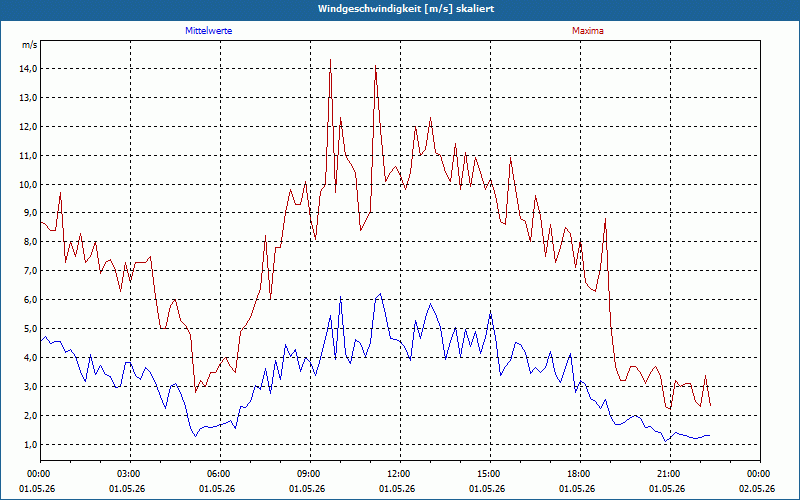The height and width of the screenshot is (500, 800).
Task: Click the 12:00 time axis label
Action: [401, 474]
